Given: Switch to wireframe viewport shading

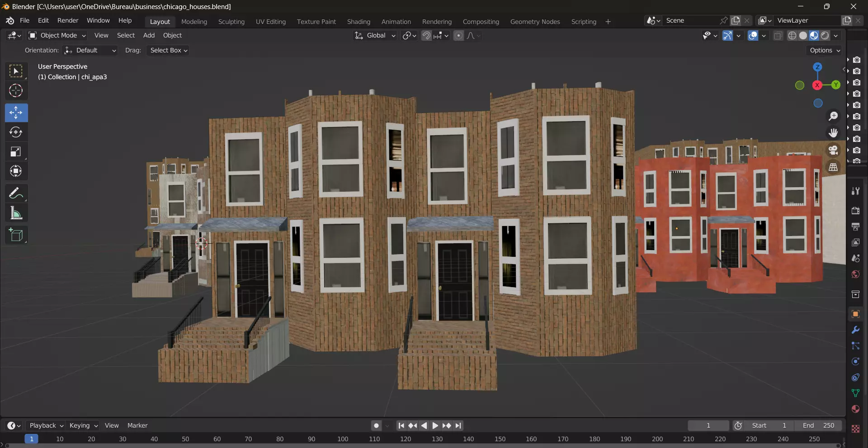Looking at the screenshot, I should click(x=792, y=36).
